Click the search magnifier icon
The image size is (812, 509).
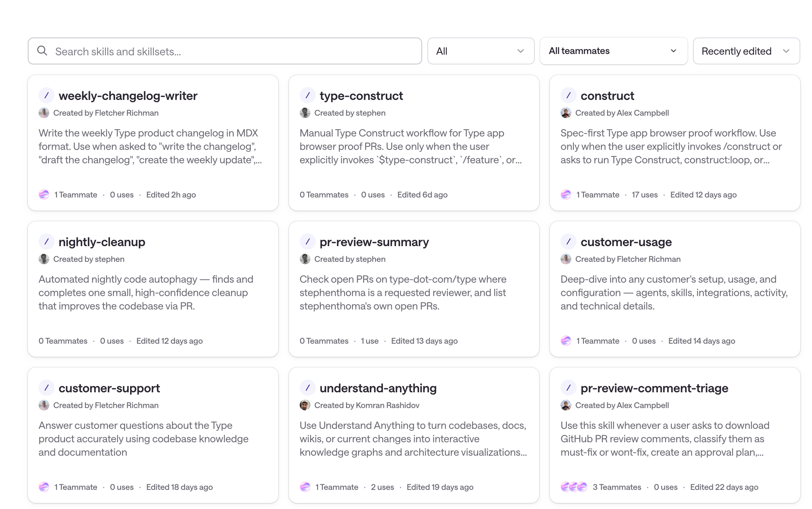coord(42,51)
